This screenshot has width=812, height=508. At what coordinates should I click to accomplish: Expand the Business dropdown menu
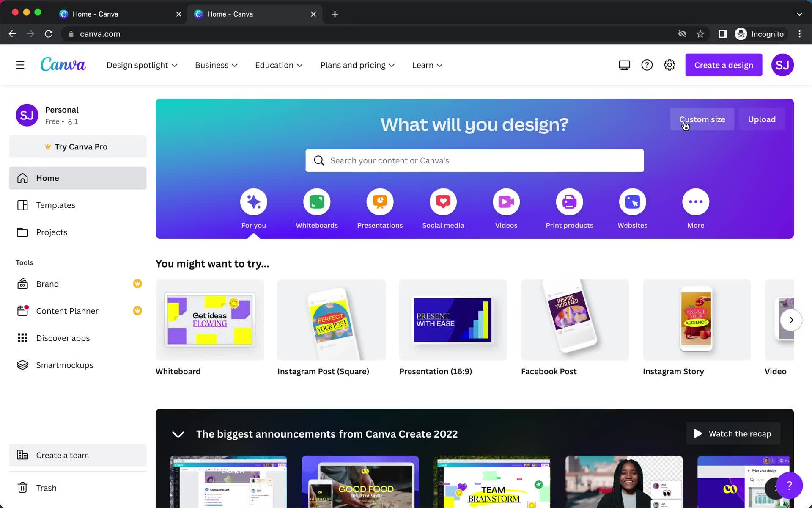click(216, 65)
